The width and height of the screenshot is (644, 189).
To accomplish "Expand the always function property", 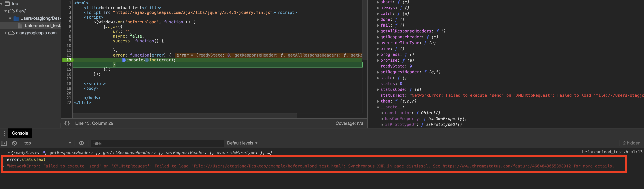I will (x=378, y=8).
